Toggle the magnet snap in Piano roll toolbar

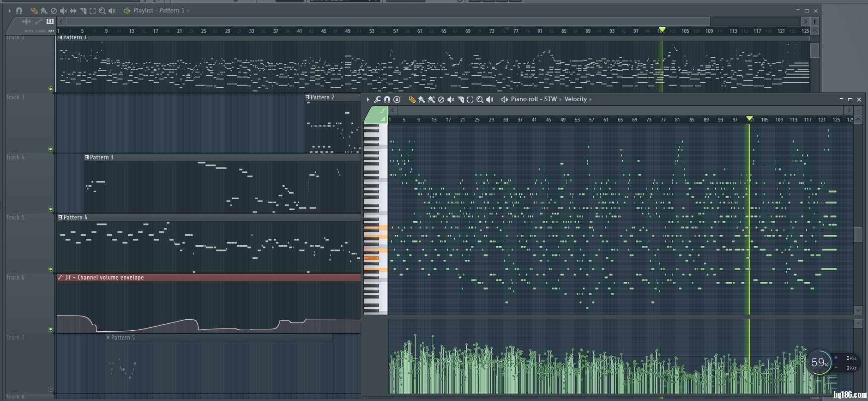(387, 99)
